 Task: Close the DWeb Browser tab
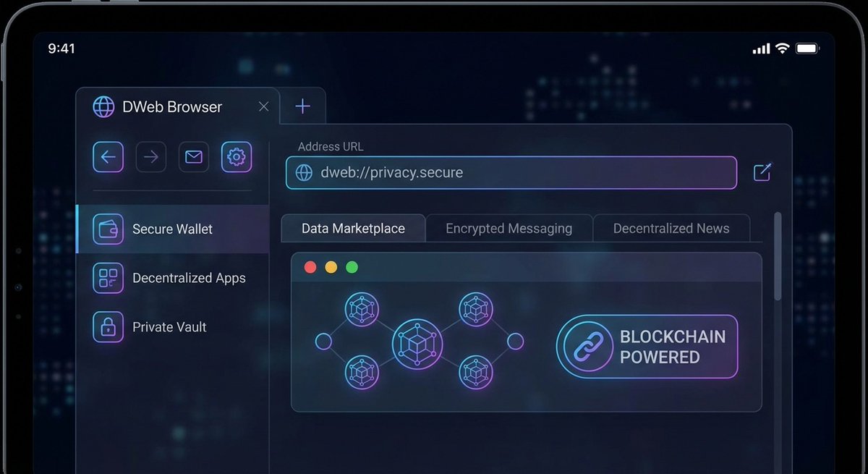(x=264, y=107)
